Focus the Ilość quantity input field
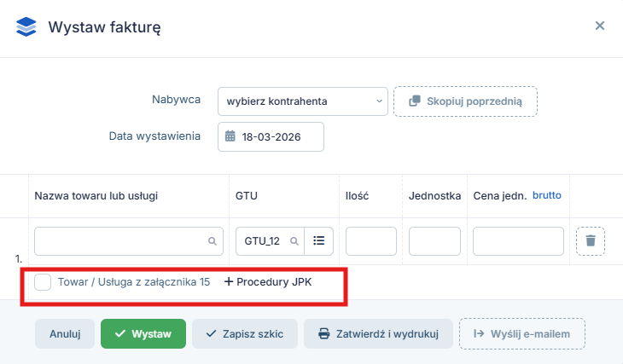The width and height of the screenshot is (623, 364). [x=371, y=241]
